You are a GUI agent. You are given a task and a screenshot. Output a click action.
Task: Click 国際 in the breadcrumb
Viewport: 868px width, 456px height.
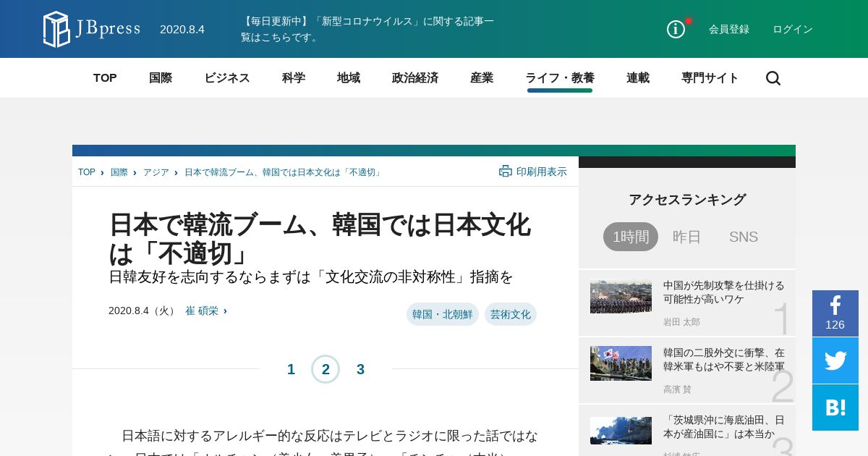click(x=119, y=172)
